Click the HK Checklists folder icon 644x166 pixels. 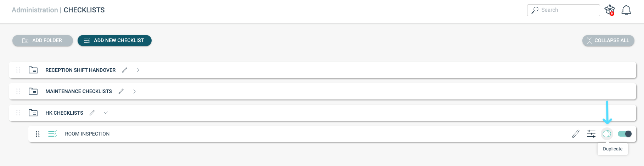[x=33, y=113]
